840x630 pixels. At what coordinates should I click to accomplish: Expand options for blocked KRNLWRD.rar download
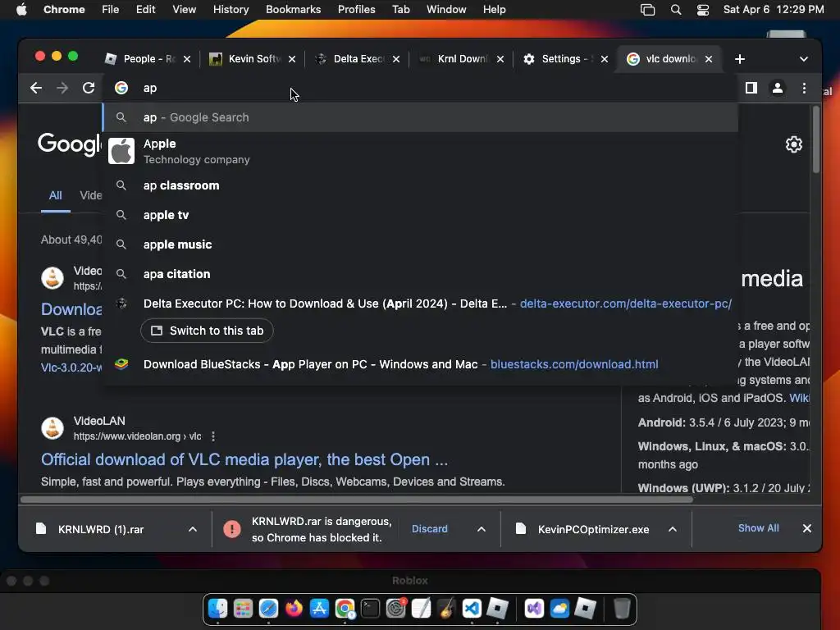[481, 529]
